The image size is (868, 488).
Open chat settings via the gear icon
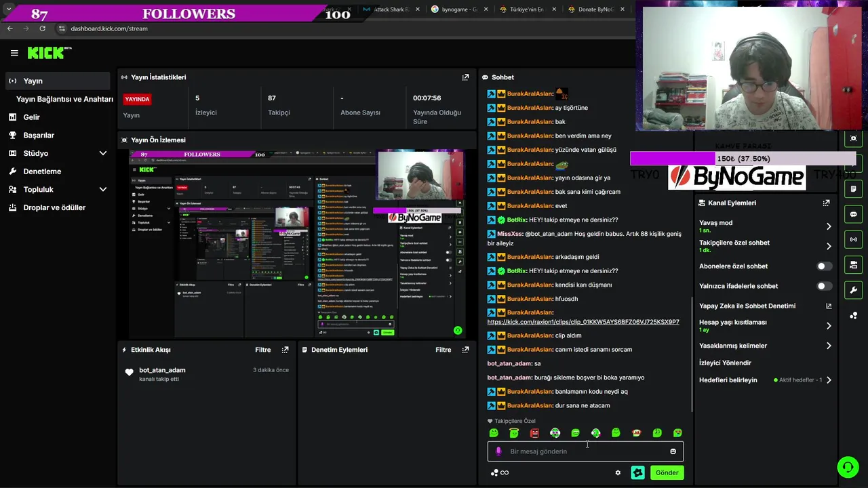pyautogui.click(x=618, y=472)
